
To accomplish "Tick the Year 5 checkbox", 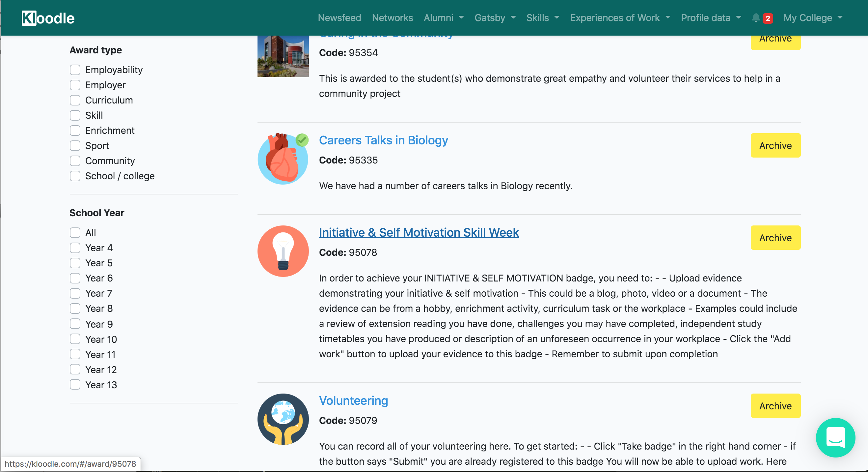I will click(x=75, y=263).
